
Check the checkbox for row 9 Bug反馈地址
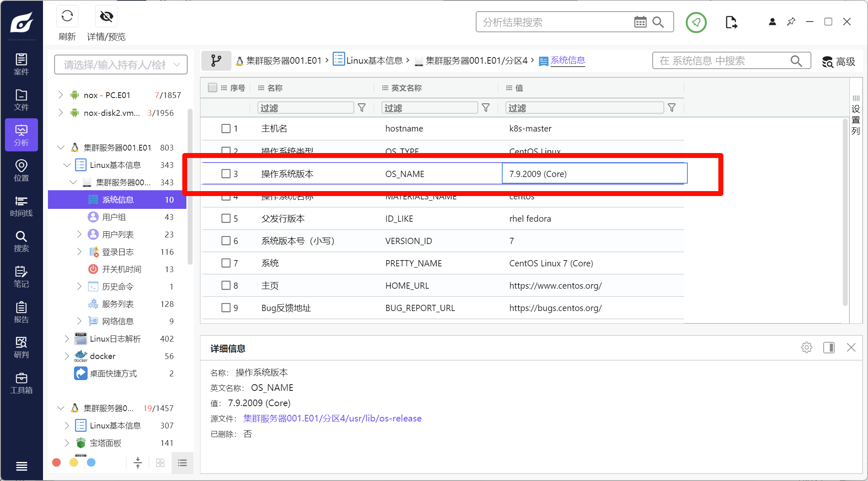coord(226,308)
